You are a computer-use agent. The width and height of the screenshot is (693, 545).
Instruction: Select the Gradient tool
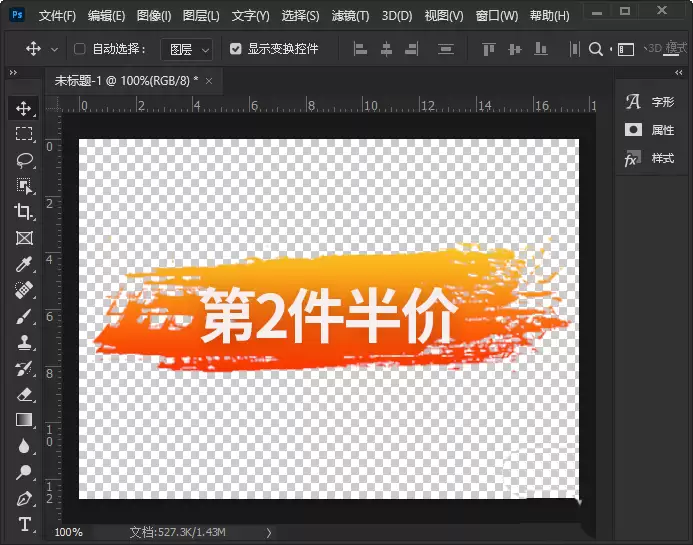(x=24, y=420)
